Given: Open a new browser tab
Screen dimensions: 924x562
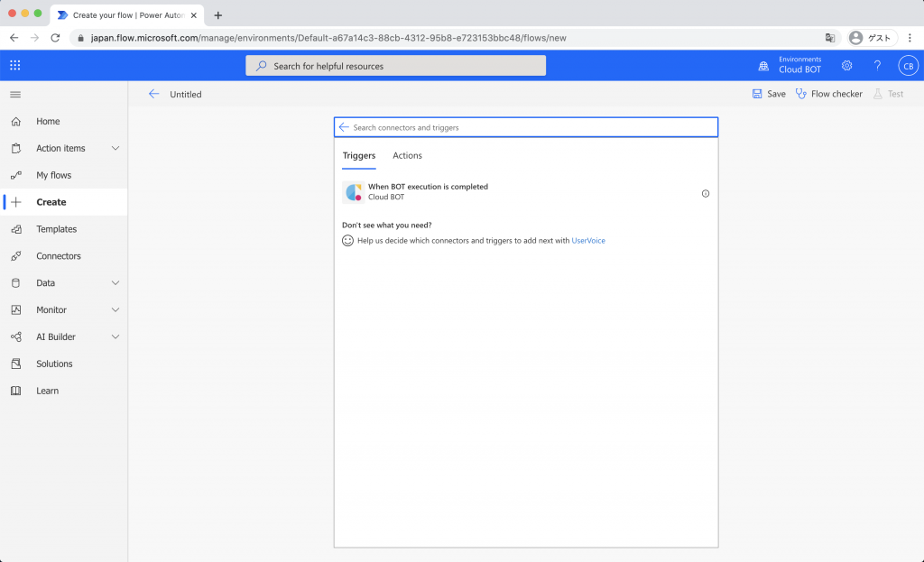Looking at the screenshot, I should [218, 15].
